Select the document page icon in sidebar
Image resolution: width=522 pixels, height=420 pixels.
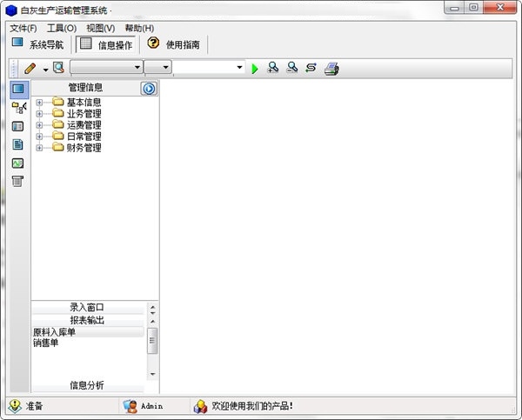coord(17,144)
